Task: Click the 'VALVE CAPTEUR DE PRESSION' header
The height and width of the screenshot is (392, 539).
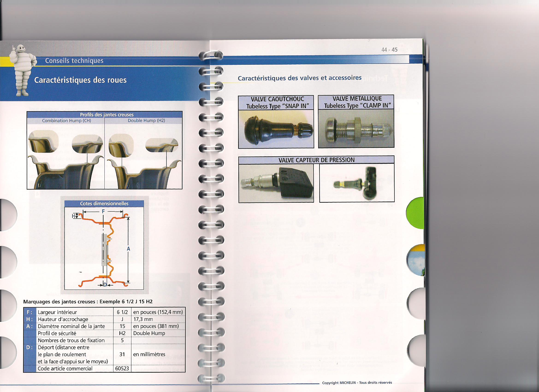Action: coord(316,160)
